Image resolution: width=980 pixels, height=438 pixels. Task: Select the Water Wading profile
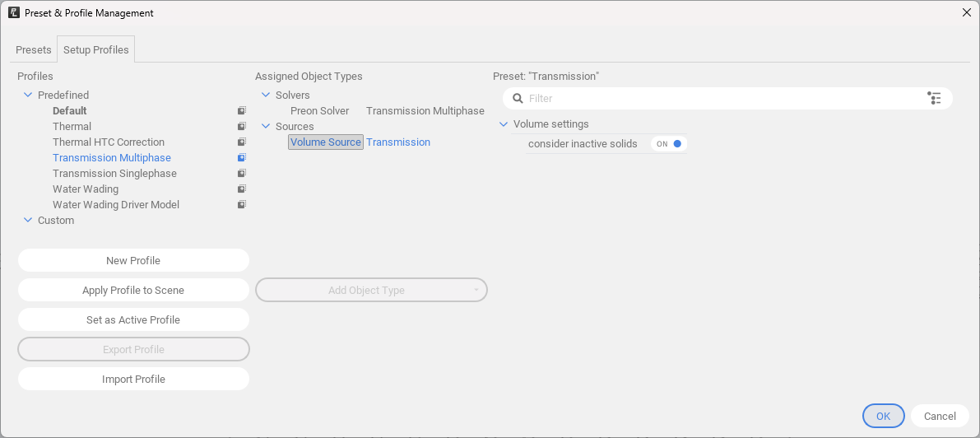86,189
